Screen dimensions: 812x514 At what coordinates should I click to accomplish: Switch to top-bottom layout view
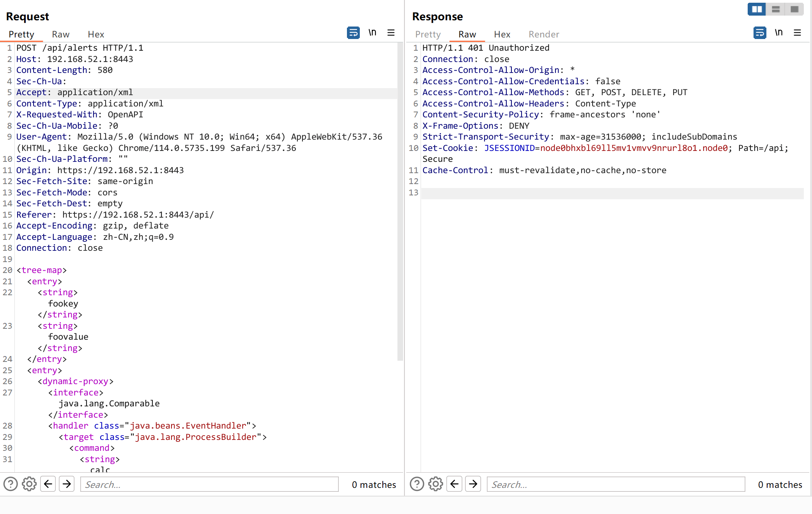click(x=776, y=9)
